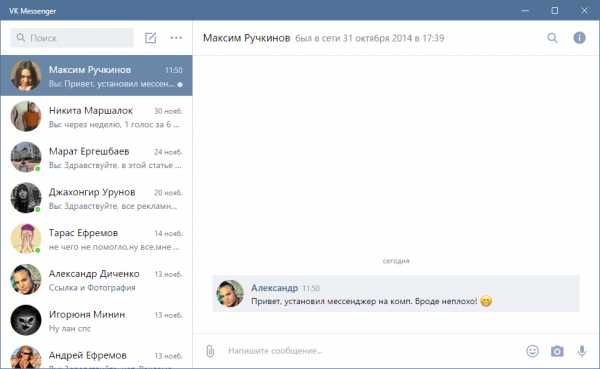Select the Максим Ручкинов chat in list
The image size is (600, 369).
(x=96, y=75)
